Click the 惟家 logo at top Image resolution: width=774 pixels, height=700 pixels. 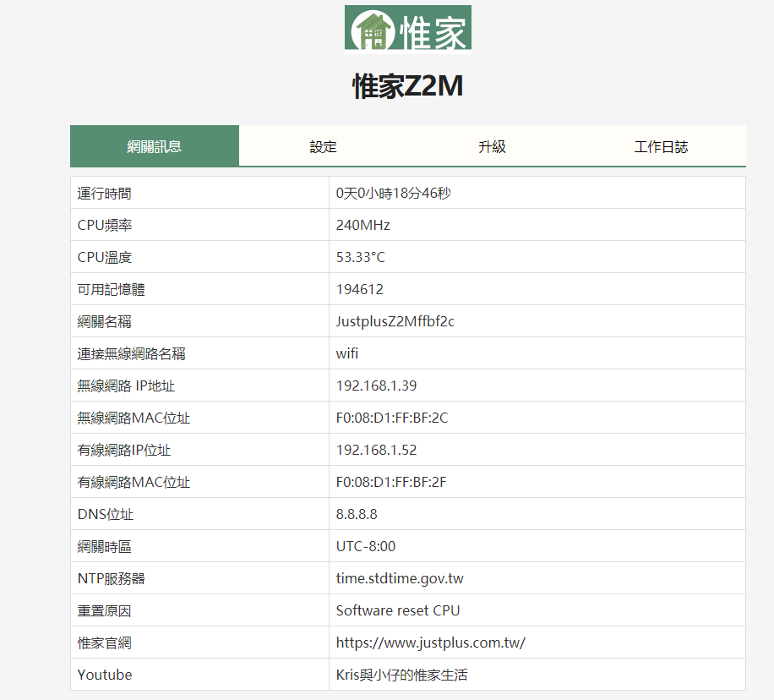[408, 28]
